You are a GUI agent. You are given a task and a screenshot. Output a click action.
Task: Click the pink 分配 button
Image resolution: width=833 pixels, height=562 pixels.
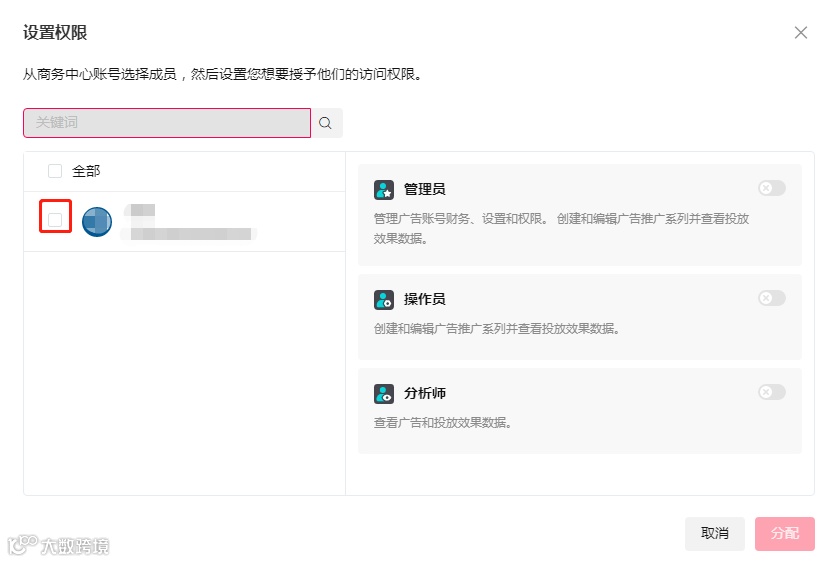785,533
